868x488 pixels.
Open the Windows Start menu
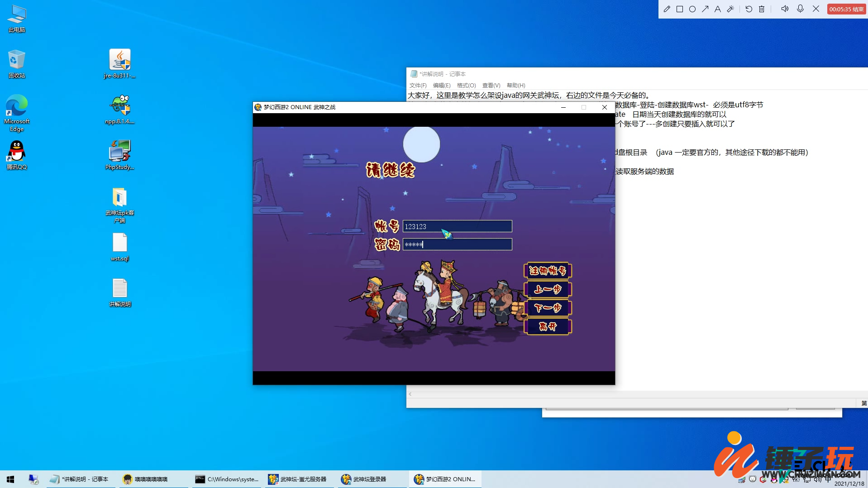pyautogui.click(x=10, y=479)
